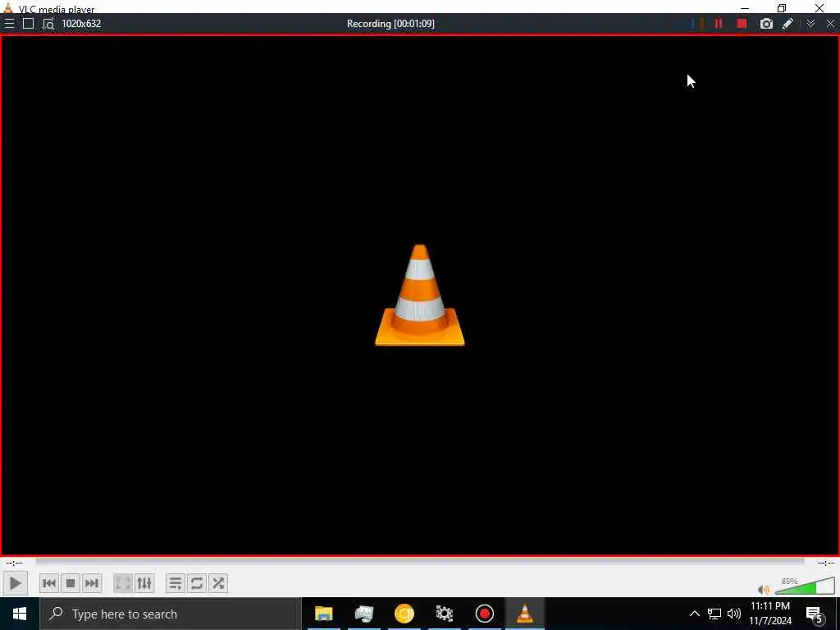Click the 1020x632 capture size label
This screenshot has height=630, width=840.
coord(81,24)
